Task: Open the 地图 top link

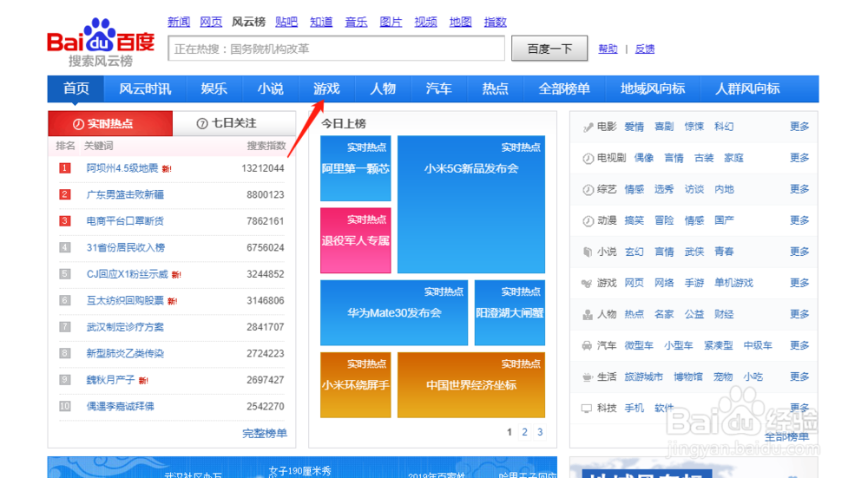Action: 461,23
